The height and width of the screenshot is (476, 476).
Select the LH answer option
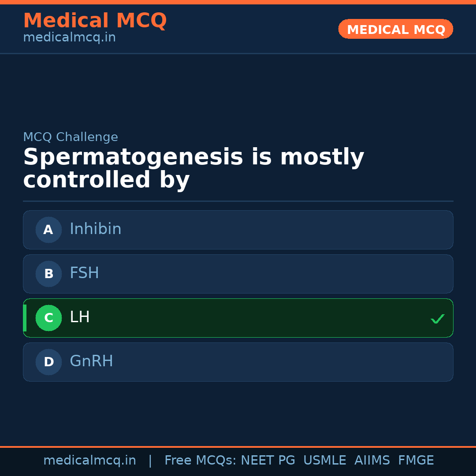(x=238, y=318)
